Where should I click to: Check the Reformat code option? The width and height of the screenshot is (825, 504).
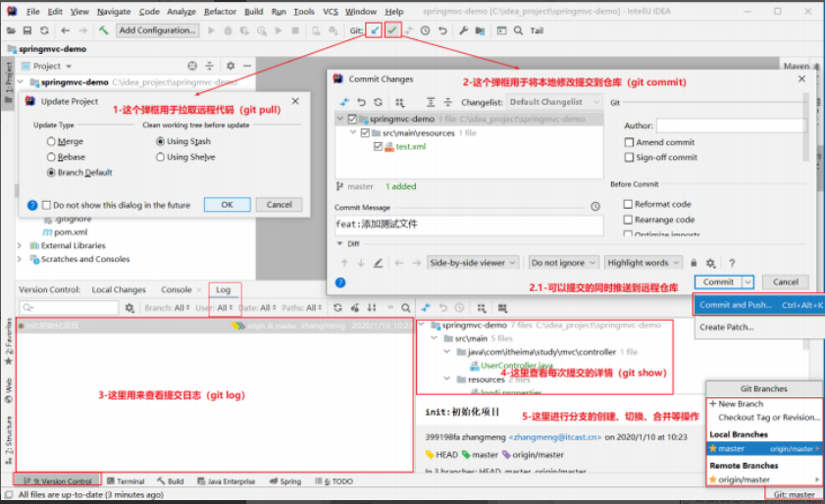(x=628, y=204)
